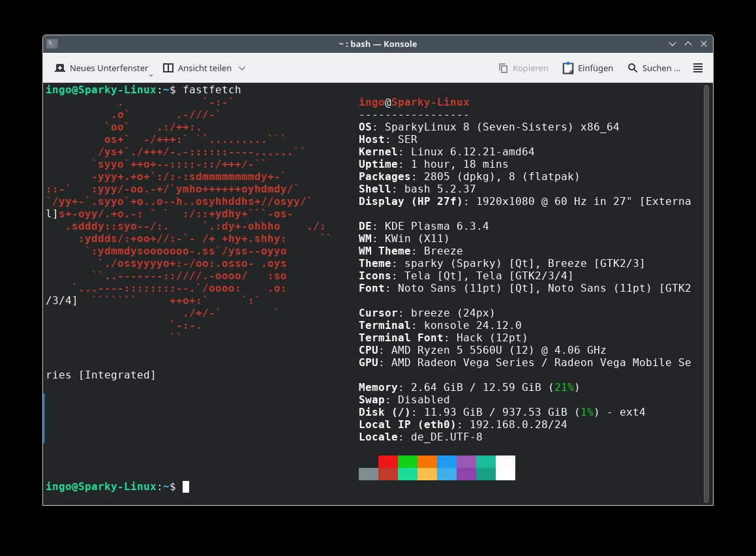Screen dimensions: 756x556
Task: Click the window title '~ : bash — Konsole'
Action: click(x=378, y=44)
